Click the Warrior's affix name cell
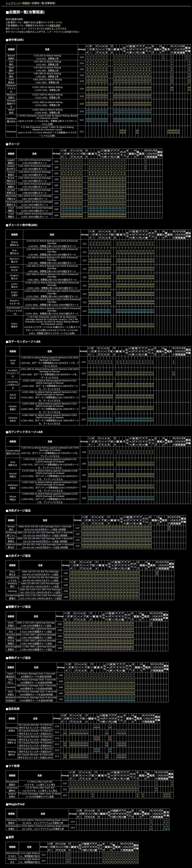Image resolution: width=192 pixels, height=868 pixels. tap(15, 260)
